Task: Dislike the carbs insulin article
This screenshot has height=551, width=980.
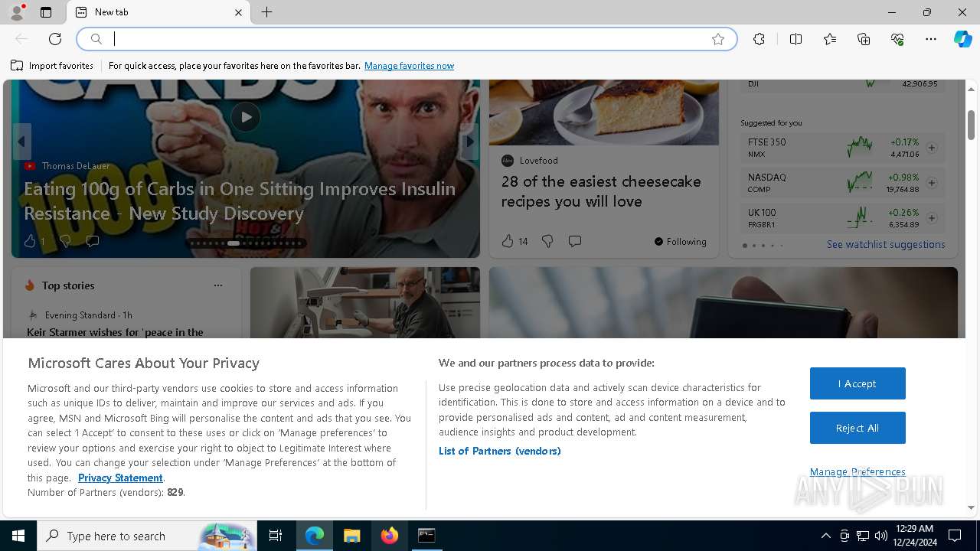Action: point(65,241)
